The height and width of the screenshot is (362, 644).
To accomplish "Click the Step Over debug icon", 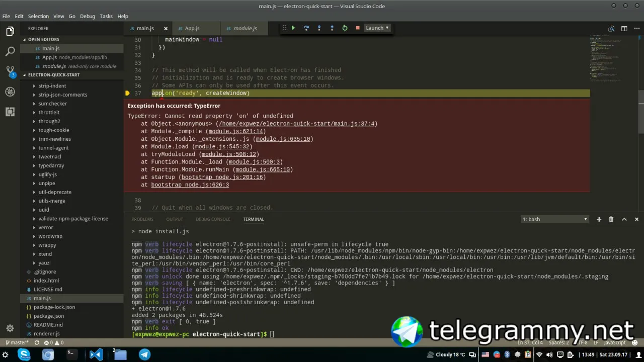I will (x=306, y=28).
